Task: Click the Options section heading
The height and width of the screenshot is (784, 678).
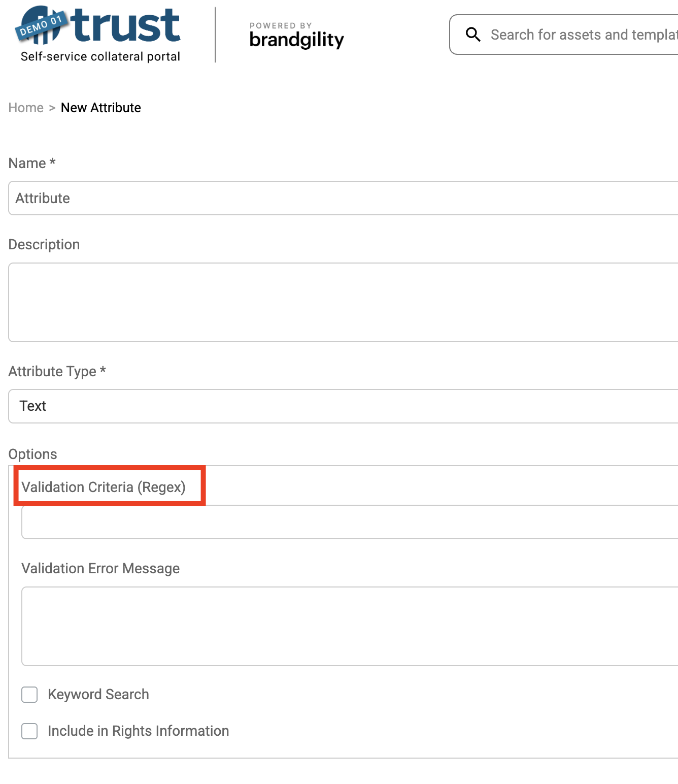Action: [32, 454]
